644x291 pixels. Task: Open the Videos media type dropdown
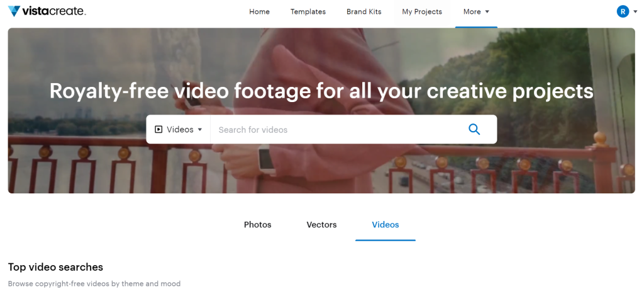[x=178, y=129]
